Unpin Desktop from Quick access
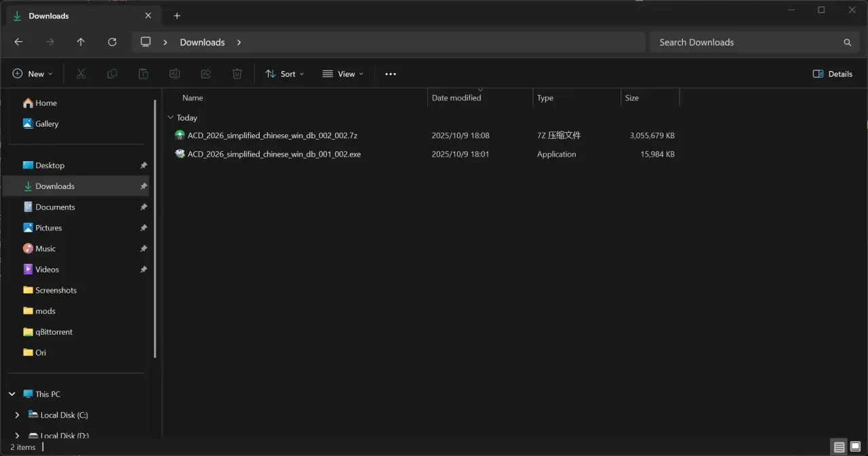Viewport: 868px width, 456px height. (x=143, y=165)
